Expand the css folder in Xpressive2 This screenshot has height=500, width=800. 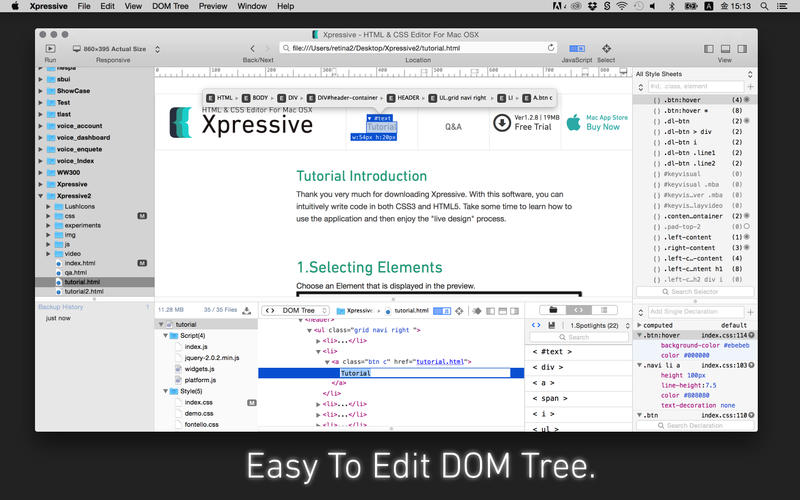48,216
